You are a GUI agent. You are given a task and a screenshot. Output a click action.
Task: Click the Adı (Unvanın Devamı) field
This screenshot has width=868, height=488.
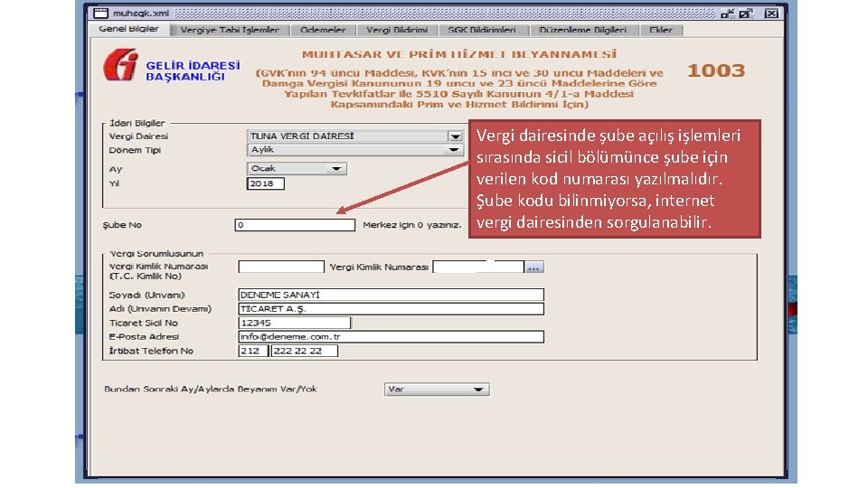(x=391, y=309)
